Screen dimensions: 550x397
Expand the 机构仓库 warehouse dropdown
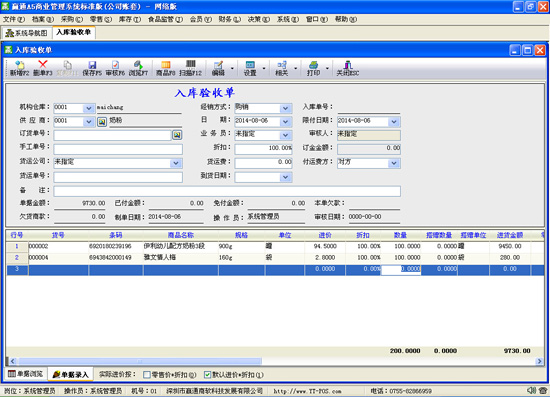click(x=89, y=108)
